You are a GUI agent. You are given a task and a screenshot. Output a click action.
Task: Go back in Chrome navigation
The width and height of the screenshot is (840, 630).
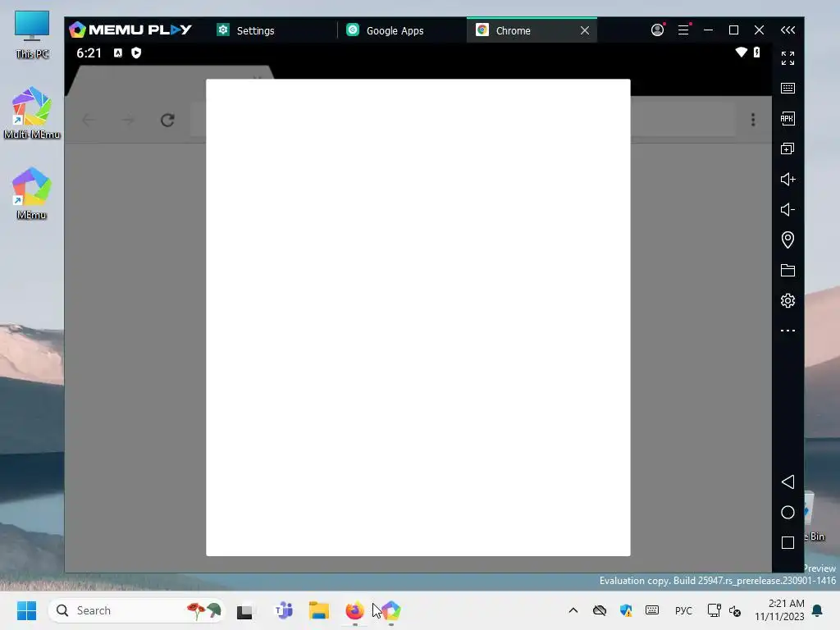point(89,120)
